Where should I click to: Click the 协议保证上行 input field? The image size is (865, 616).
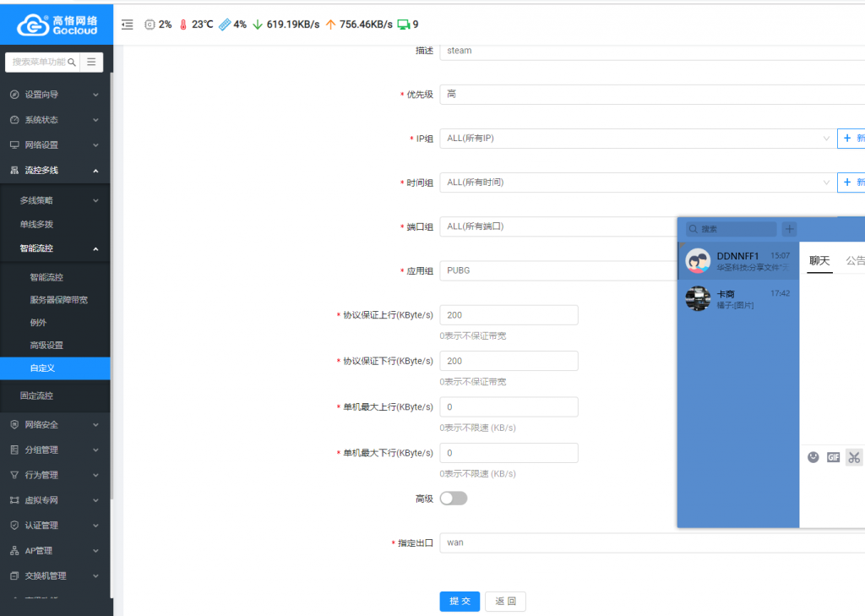[509, 315]
